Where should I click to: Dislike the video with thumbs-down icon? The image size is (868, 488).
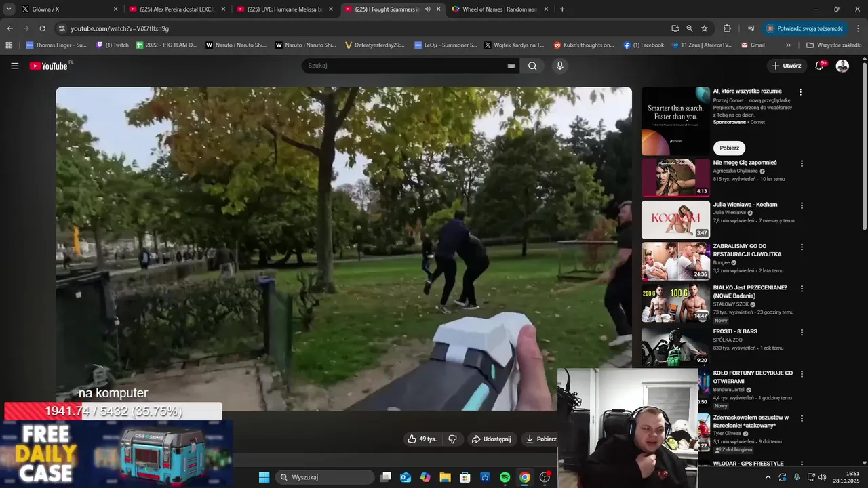pos(452,439)
